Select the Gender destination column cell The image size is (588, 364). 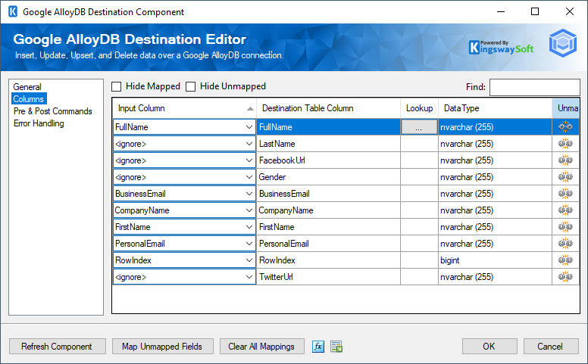[x=328, y=177]
